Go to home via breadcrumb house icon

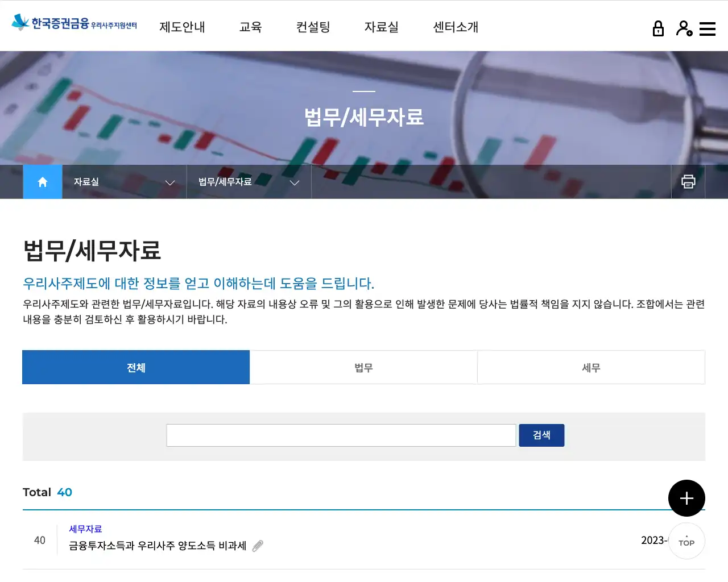pyautogui.click(x=43, y=182)
